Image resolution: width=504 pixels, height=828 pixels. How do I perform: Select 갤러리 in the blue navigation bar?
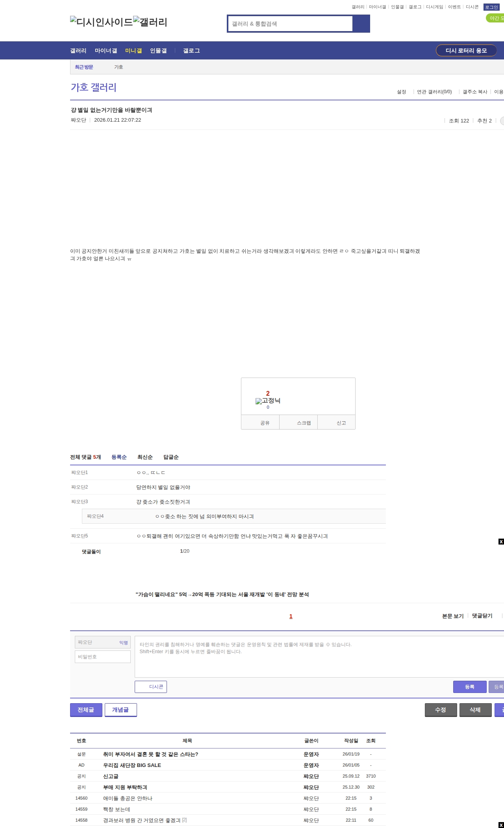pyautogui.click(x=78, y=50)
